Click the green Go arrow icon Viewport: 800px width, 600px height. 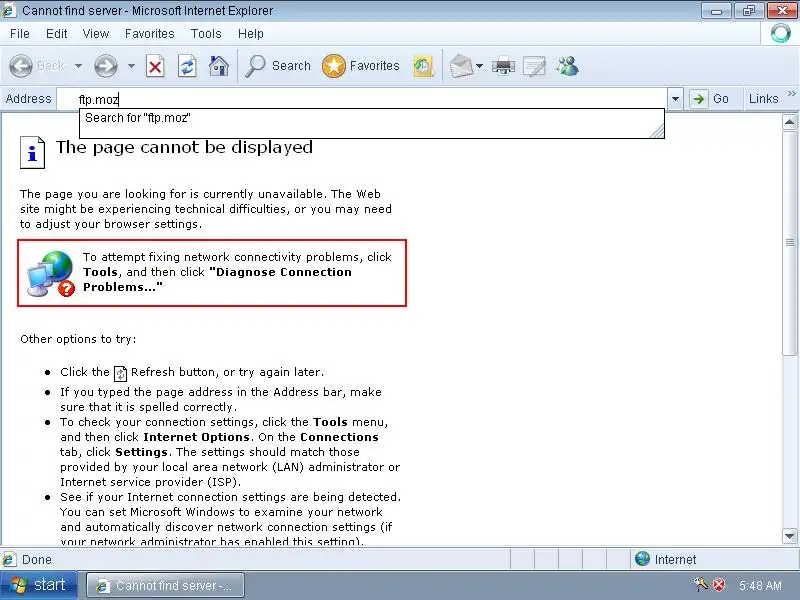(x=698, y=99)
